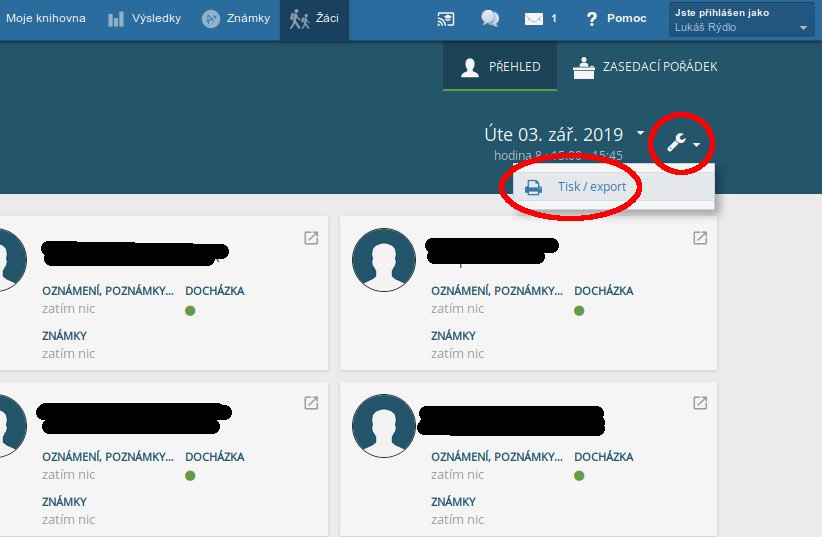Open Známky in the navigation bar
Screen dimensions: 822x537
[x=236, y=19]
